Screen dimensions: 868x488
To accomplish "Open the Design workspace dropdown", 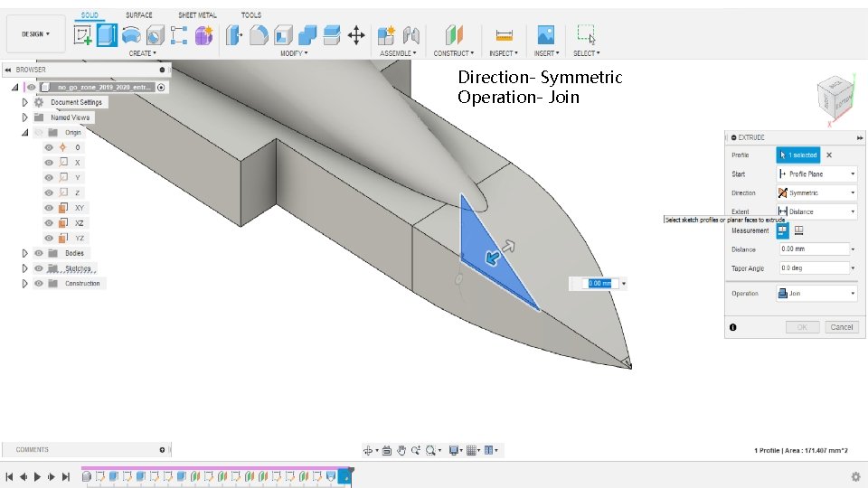I will coord(36,33).
